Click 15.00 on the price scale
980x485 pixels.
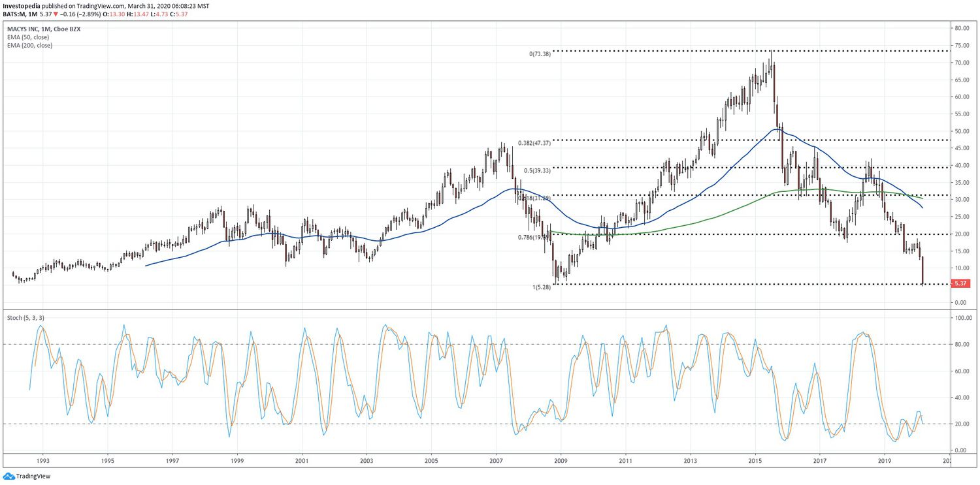960,251
